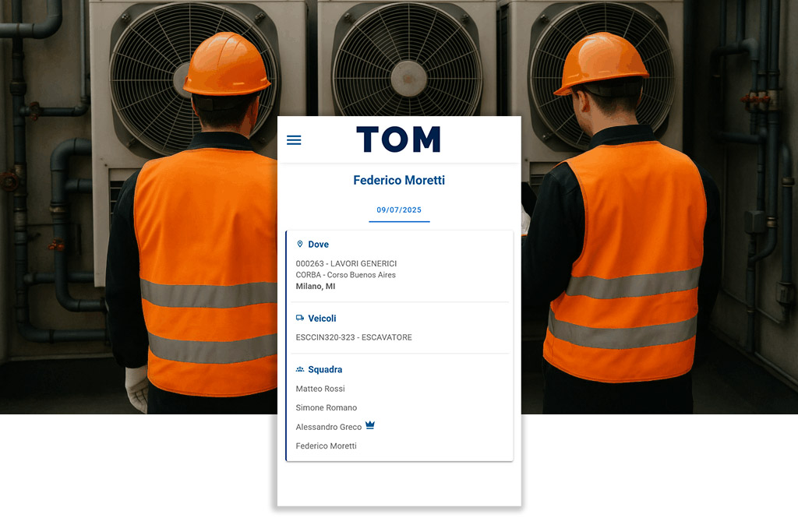
Task: Select Federico Moretti in the Squadra list
Action: click(x=327, y=446)
